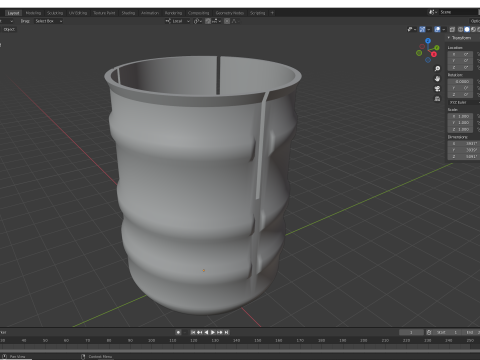480x360 pixels.
Task: Open the Object menu in viewport header
Action: (x=9, y=29)
